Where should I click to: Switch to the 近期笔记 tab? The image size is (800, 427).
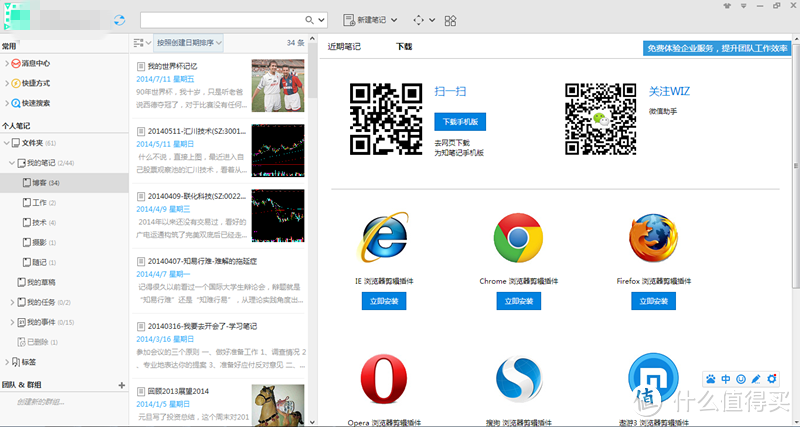[344, 46]
